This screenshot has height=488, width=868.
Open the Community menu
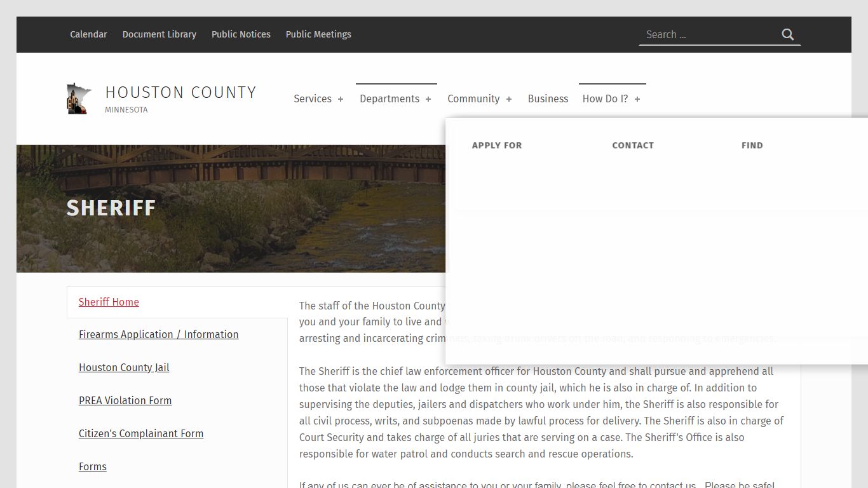(473, 98)
